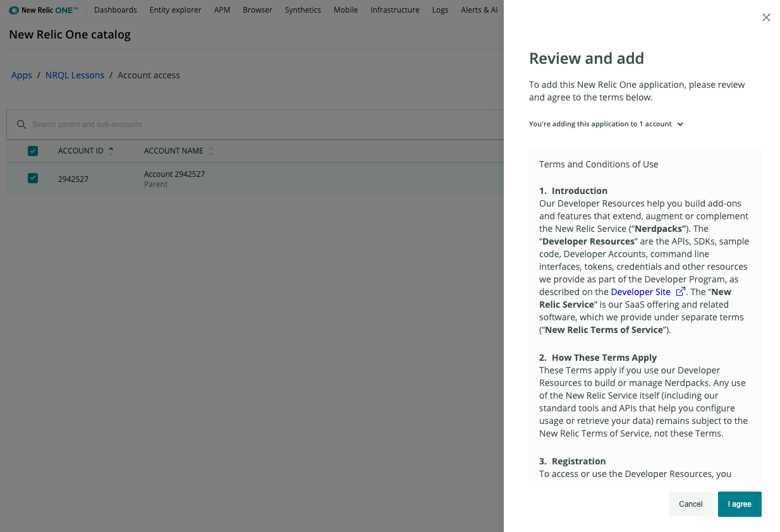780x532 pixels.
Task: Click Terms and Conditions of Use title
Action: point(599,164)
